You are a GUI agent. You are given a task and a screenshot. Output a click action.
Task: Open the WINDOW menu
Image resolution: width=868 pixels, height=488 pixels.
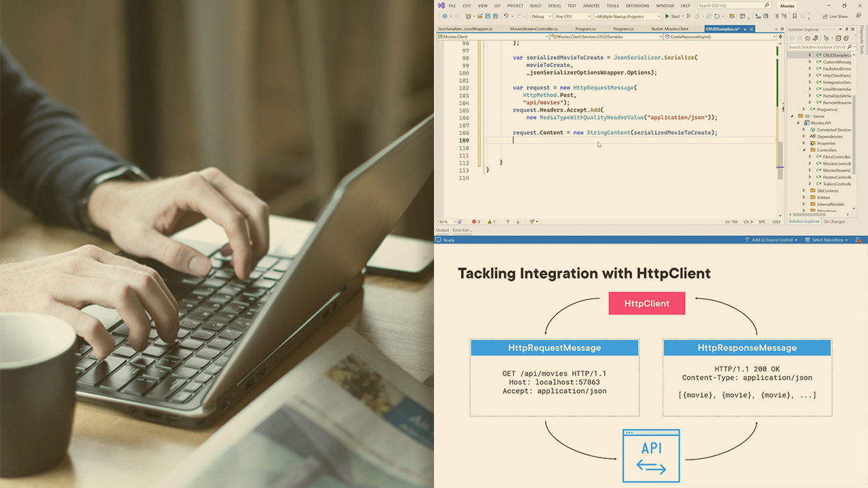tap(665, 5)
